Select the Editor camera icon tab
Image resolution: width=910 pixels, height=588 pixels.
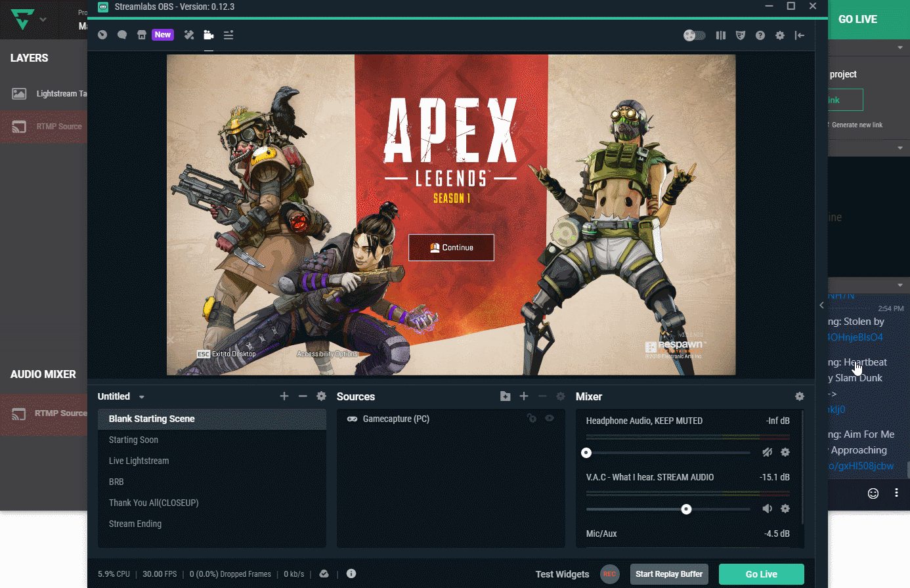coord(209,35)
